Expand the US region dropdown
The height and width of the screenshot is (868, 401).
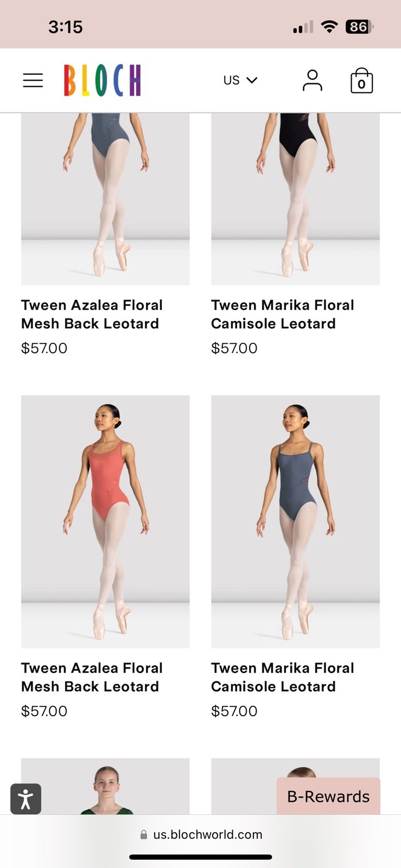click(x=240, y=80)
